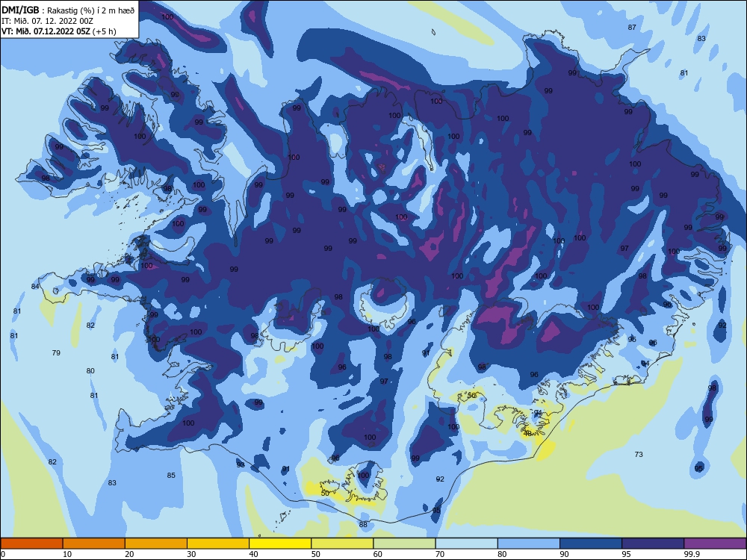This screenshot has width=747, height=560.
Task: Click the humidity value 48 on the map
Action: point(527,433)
